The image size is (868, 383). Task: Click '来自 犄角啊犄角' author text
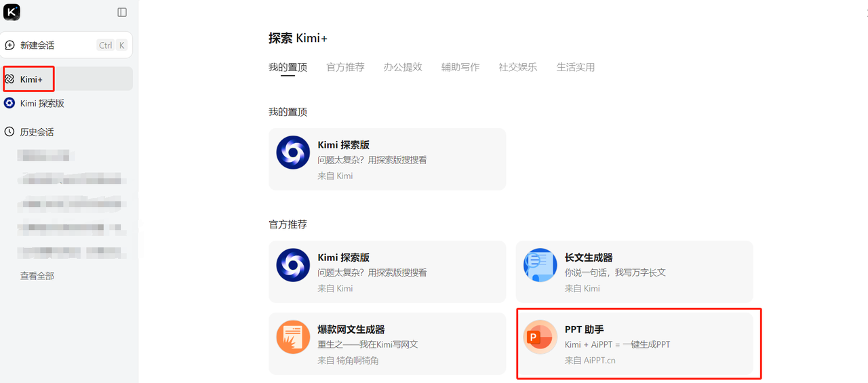[x=349, y=361]
